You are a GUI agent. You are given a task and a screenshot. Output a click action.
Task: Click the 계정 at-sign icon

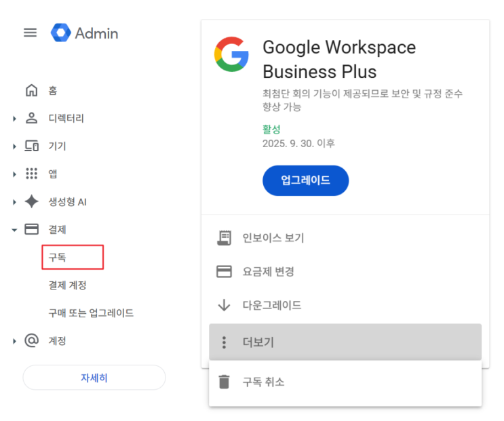tap(31, 340)
